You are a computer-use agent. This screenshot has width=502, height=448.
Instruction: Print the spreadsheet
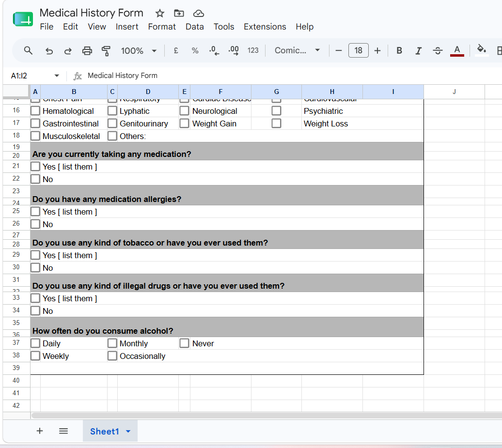tap(87, 50)
